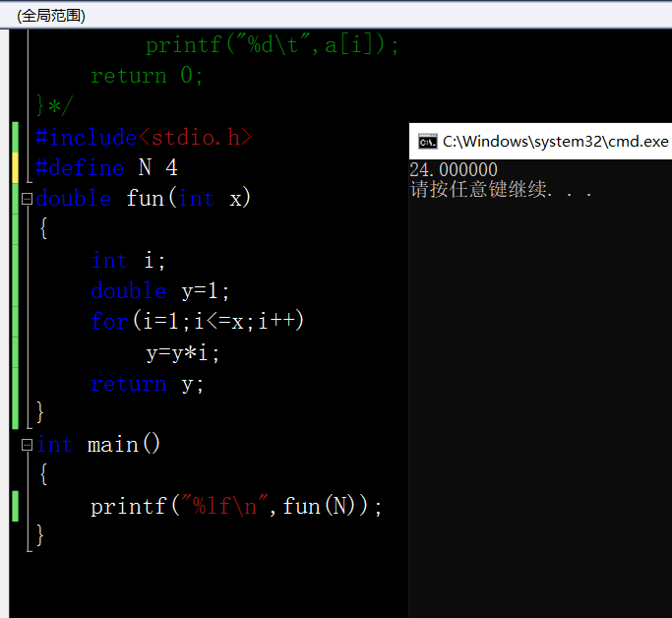The width and height of the screenshot is (672, 618).
Task: Click the 'y=y*i;' statement
Action: [x=183, y=353]
